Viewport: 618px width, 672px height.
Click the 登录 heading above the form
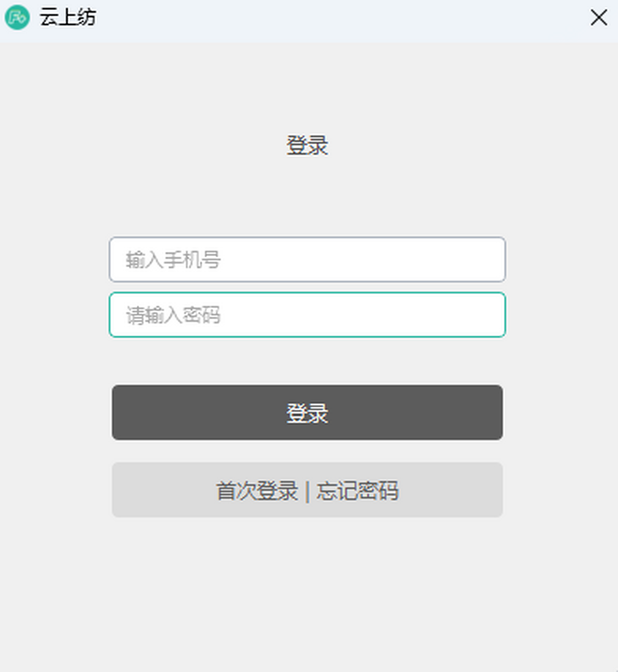(x=307, y=145)
